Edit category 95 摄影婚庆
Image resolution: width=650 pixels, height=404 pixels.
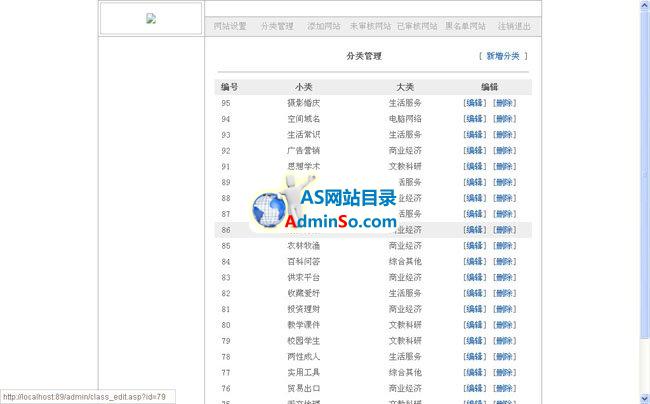point(475,103)
